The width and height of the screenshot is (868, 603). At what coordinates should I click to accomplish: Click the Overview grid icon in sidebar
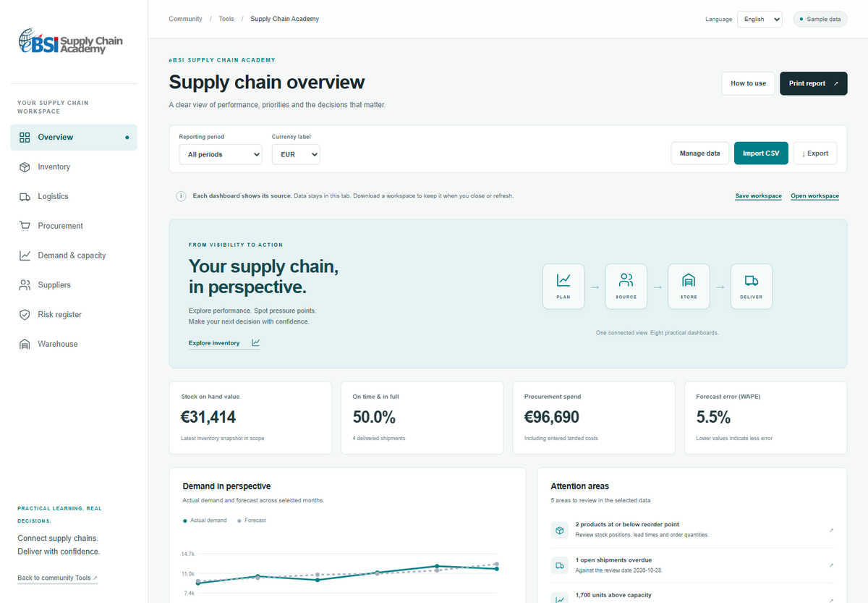[25, 138]
